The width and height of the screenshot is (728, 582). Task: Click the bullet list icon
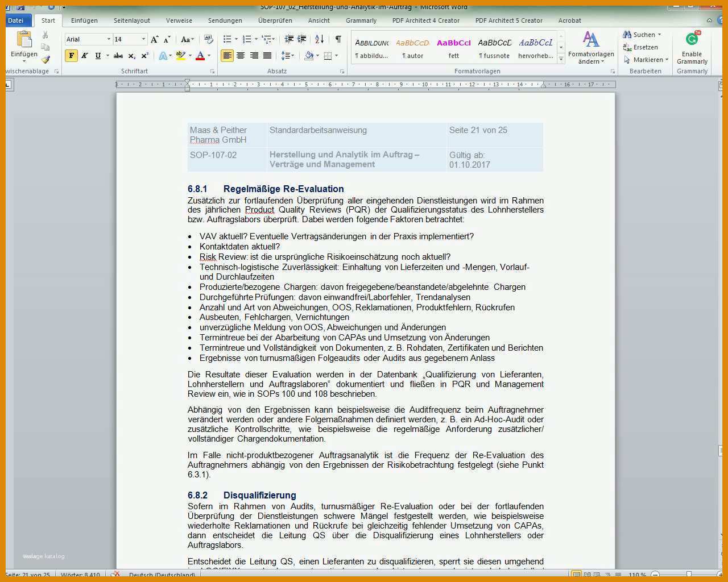[x=227, y=39]
